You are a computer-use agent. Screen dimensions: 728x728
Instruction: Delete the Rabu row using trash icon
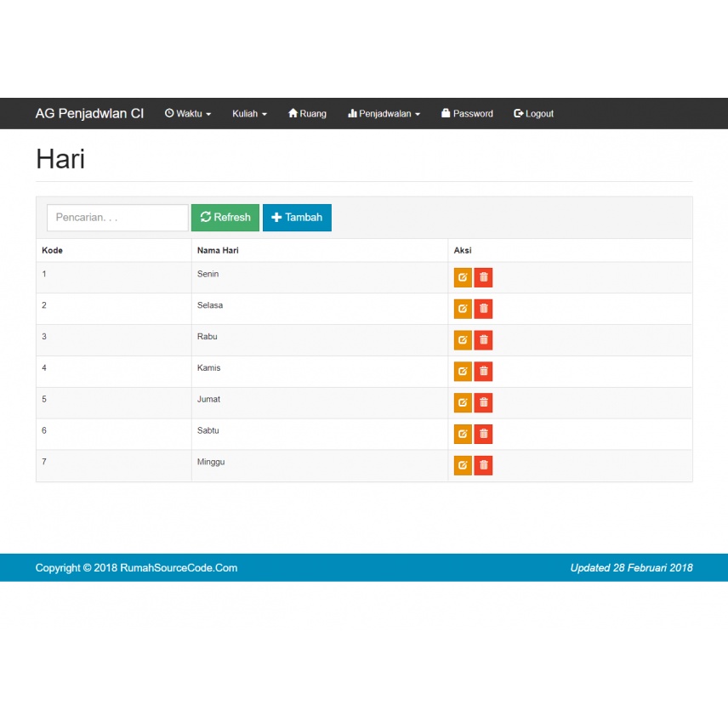(x=483, y=340)
